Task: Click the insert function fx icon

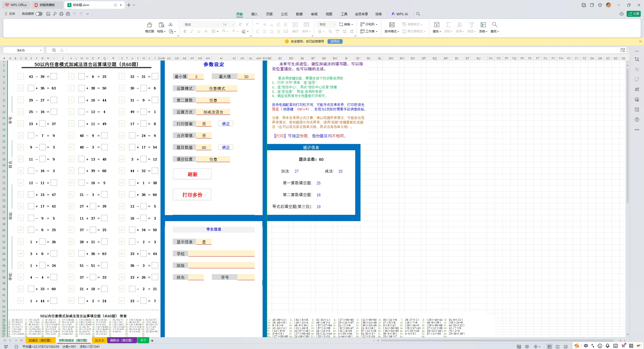Action: pos(62,50)
